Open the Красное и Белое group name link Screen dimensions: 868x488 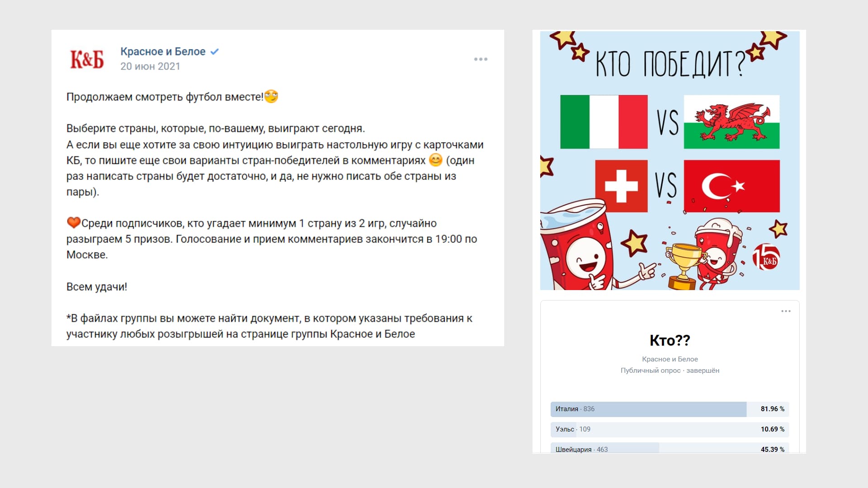pyautogui.click(x=163, y=52)
